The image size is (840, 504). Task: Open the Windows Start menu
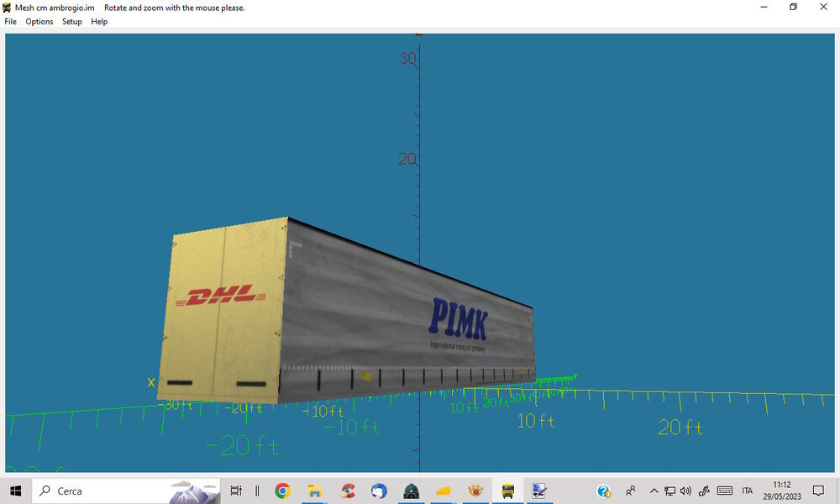(x=15, y=491)
